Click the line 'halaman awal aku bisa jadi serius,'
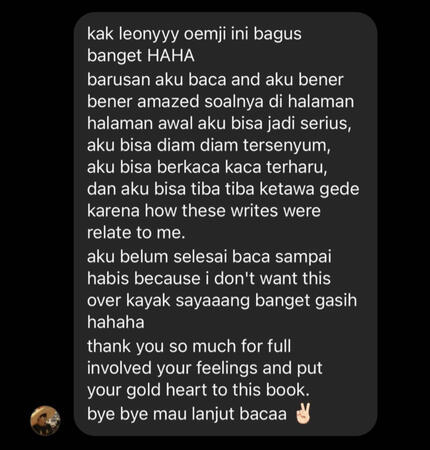This screenshot has height=450, width=430. point(219,123)
